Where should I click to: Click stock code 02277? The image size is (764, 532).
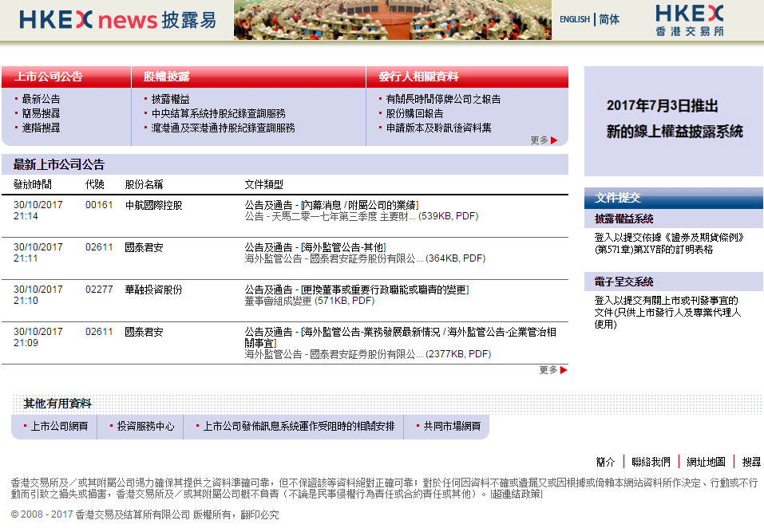[99, 290]
